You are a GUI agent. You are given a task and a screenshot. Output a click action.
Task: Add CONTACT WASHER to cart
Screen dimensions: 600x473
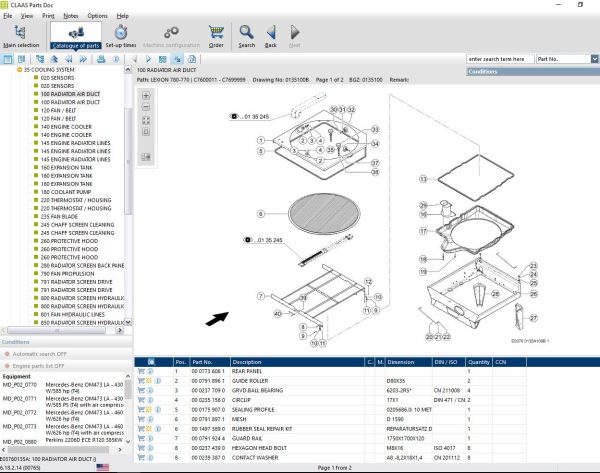click(x=141, y=457)
